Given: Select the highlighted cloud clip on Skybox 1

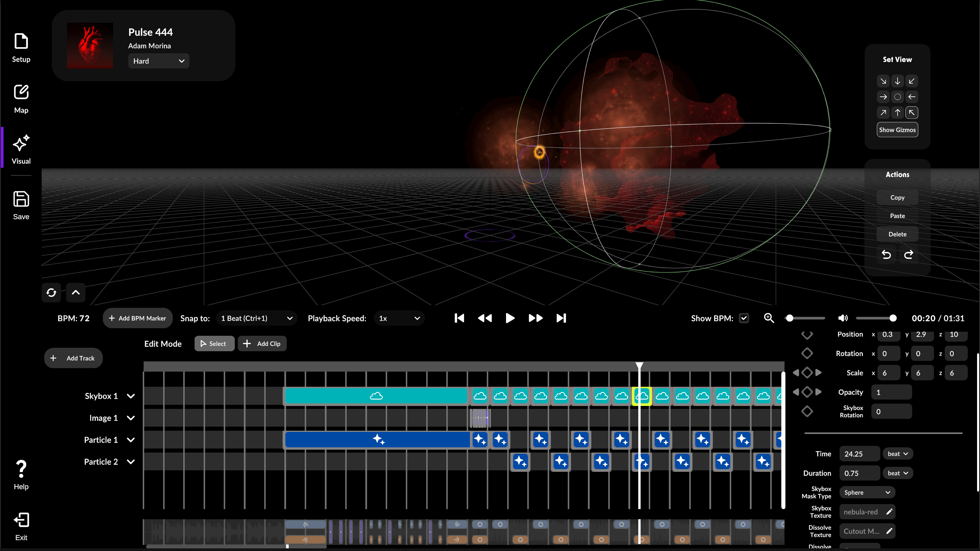Looking at the screenshot, I should pos(642,396).
